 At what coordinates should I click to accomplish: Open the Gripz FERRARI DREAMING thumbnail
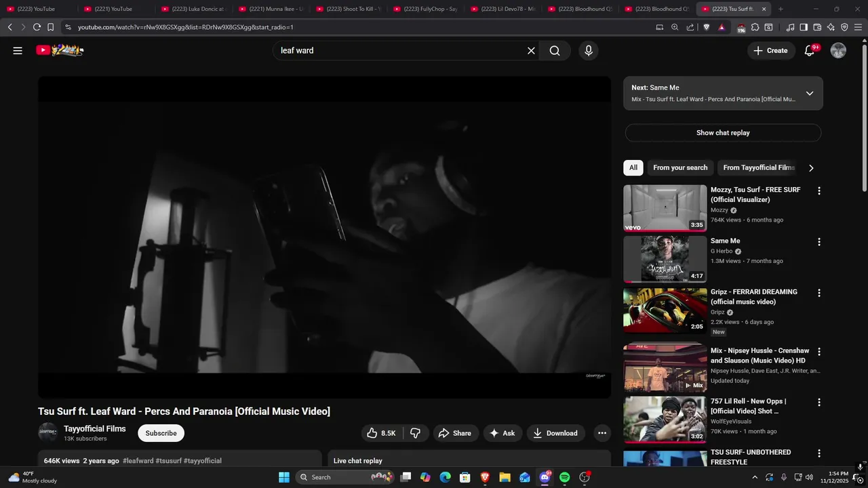click(x=665, y=310)
